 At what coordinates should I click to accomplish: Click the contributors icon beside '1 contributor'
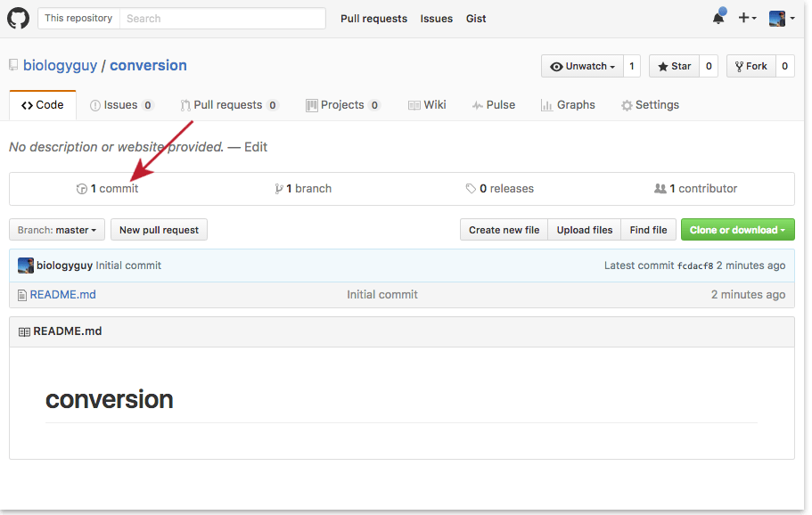[x=660, y=188]
